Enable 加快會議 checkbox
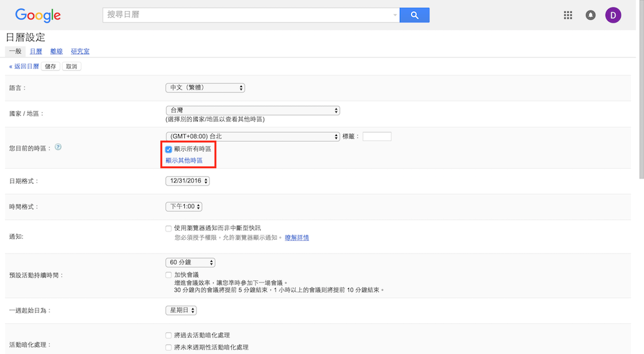Image resolution: width=644 pixels, height=354 pixels. (x=169, y=275)
